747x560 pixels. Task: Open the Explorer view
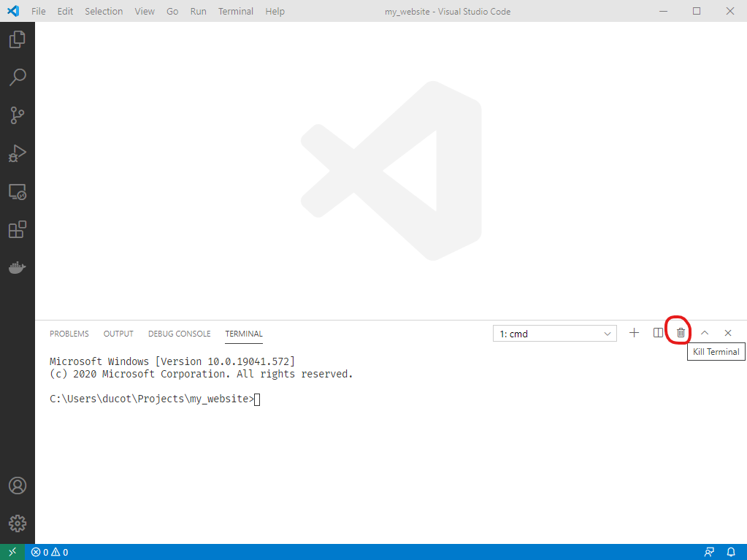point(17,39)
